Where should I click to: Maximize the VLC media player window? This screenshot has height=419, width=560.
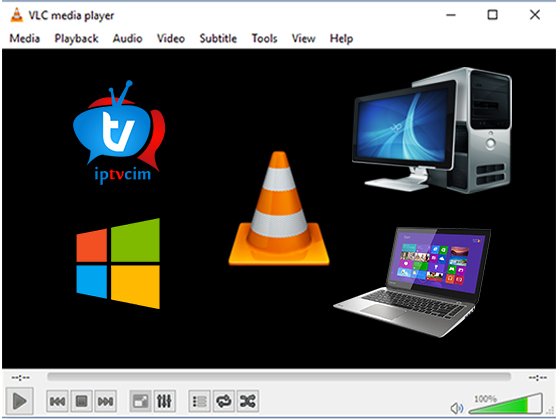pyautogui.click(x=492, y=15)
